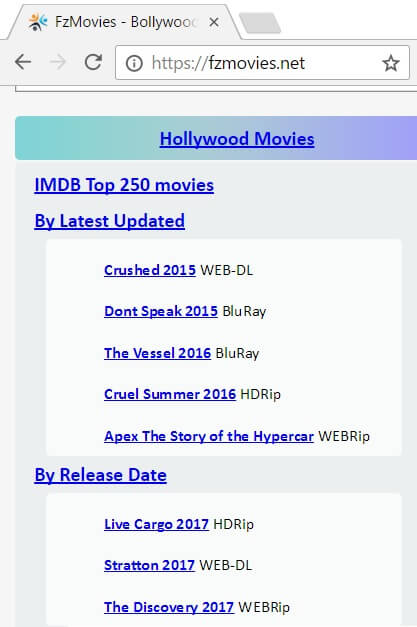The width and height of the screenshot is (417, 627).
Task: Open Live Cargo 2017 movie link
Action: (x=156, y=524)
